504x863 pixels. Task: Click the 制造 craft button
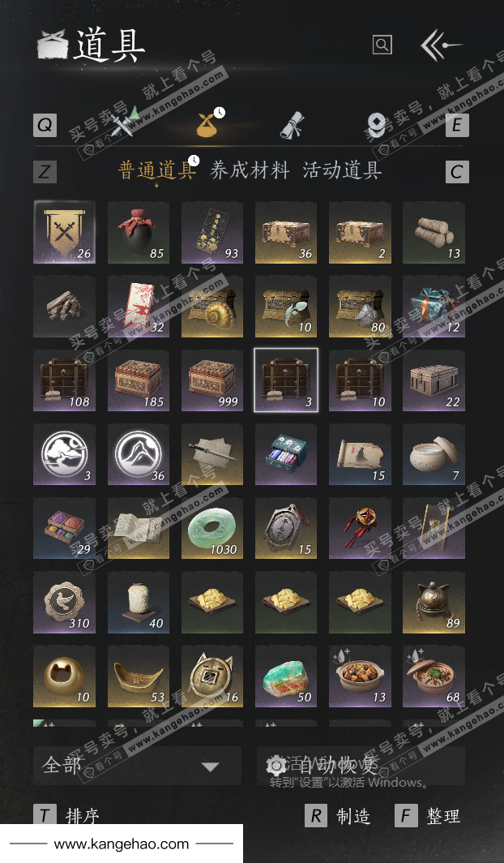337,816
